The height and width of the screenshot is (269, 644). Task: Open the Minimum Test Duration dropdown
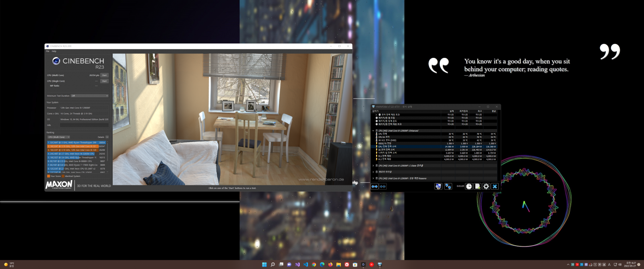coord(90,96)
